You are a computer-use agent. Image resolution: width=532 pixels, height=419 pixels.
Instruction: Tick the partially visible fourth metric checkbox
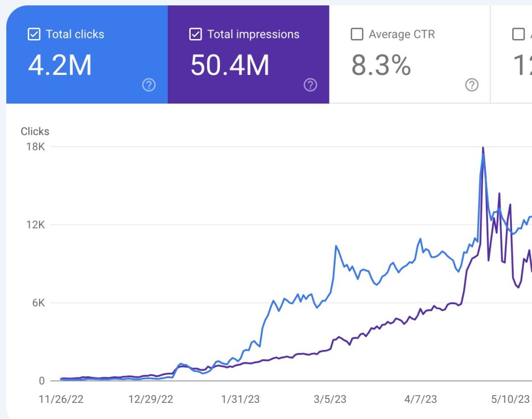point(518,34)
